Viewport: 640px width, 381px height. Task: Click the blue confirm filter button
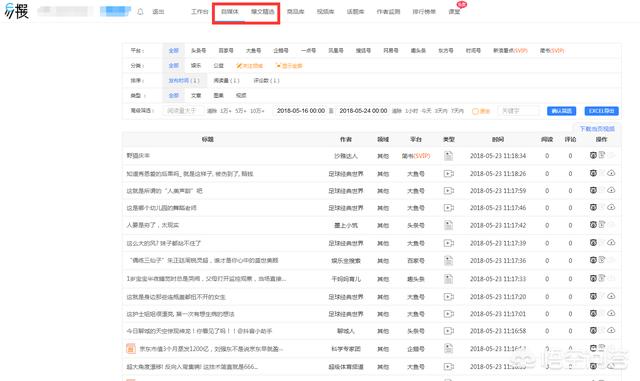pos(562,111)
